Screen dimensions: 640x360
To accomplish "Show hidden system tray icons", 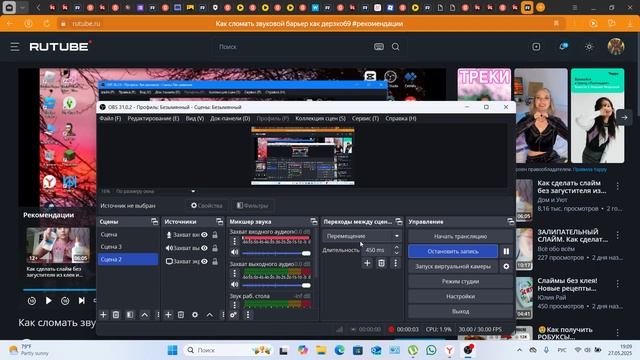I will (x=519, y=350).
